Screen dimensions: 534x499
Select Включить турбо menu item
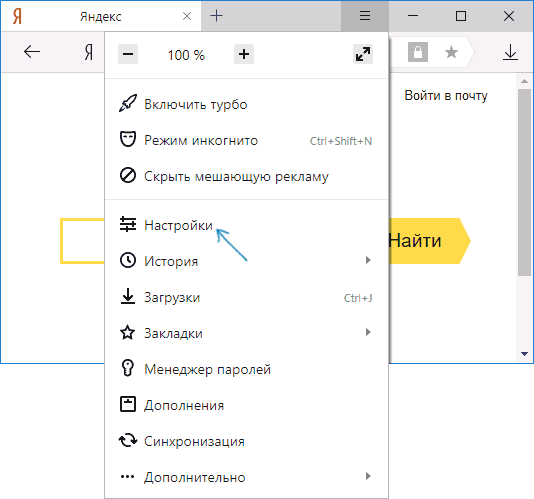coord(247,104)
